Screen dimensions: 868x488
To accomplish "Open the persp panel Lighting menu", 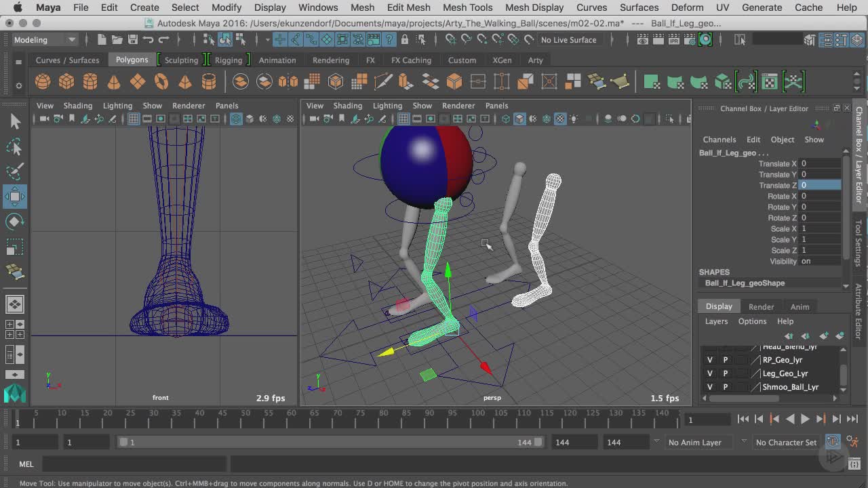I will click(x=387, y=106).
